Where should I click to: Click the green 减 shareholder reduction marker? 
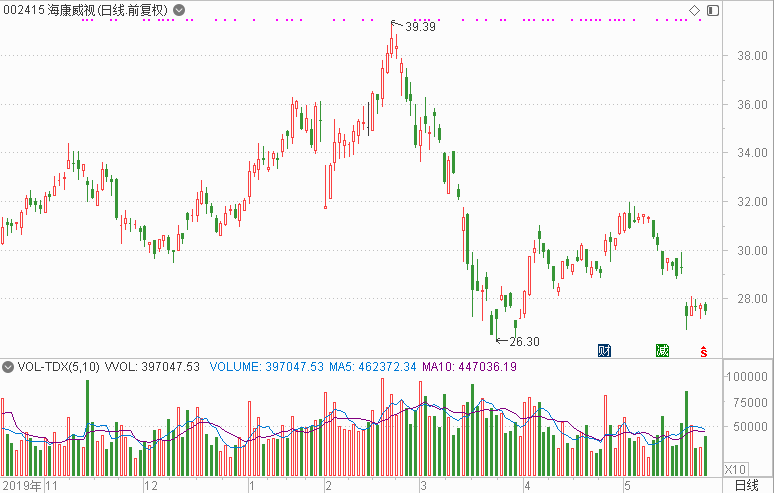(662, 351)
